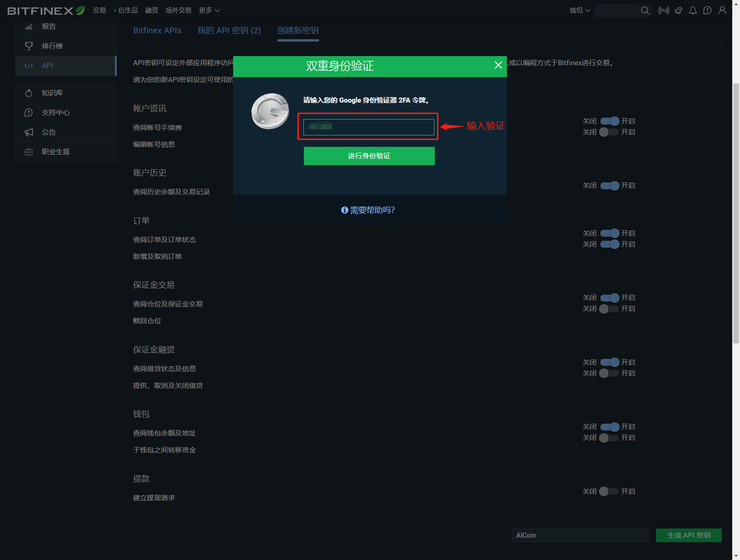Click the leaderboard trophy icon

click(29, 46)
